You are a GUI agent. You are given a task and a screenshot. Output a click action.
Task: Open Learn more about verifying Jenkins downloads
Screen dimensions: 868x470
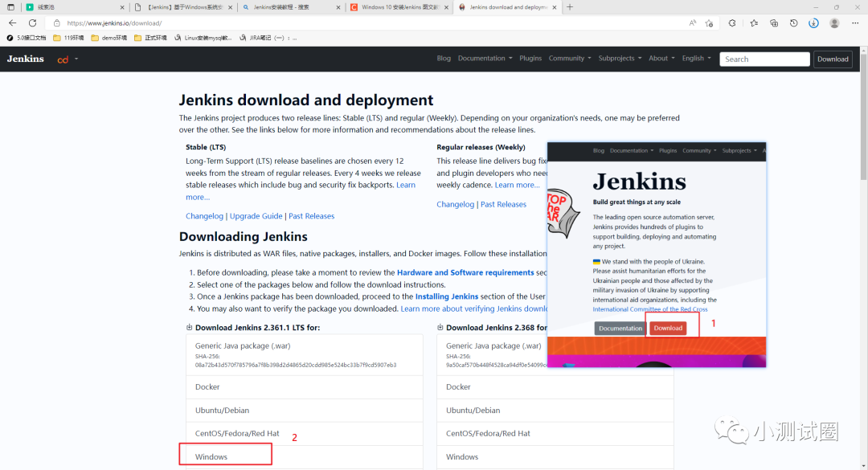[474, 309]
